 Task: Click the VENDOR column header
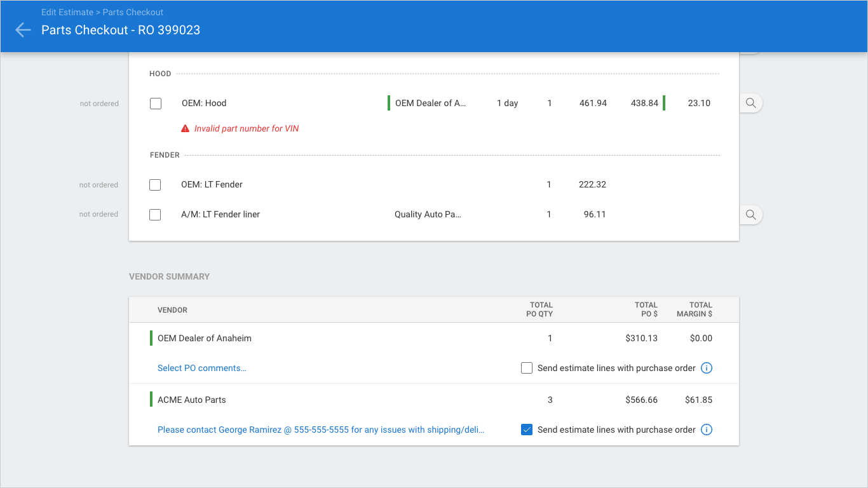172,310
